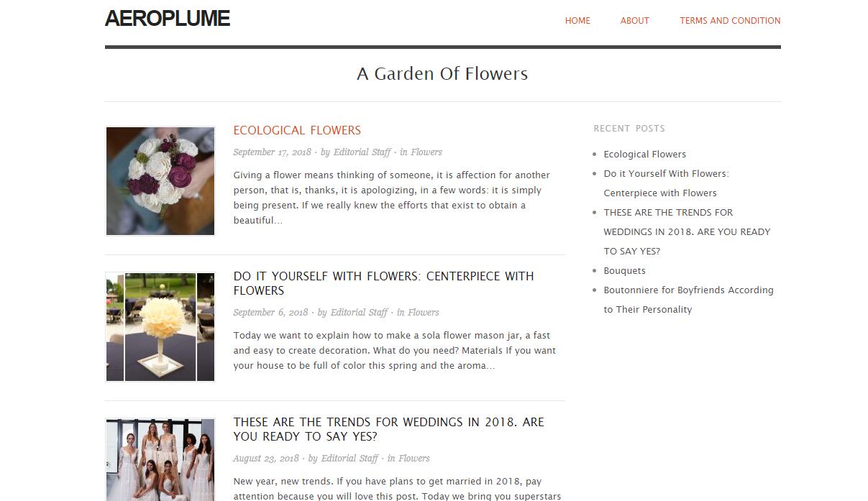Viewport: 868px width, 501px height.
Task: Open the sidebar wedding trends 2018 link
Action: pyautogui.click(x=687, y=232)
